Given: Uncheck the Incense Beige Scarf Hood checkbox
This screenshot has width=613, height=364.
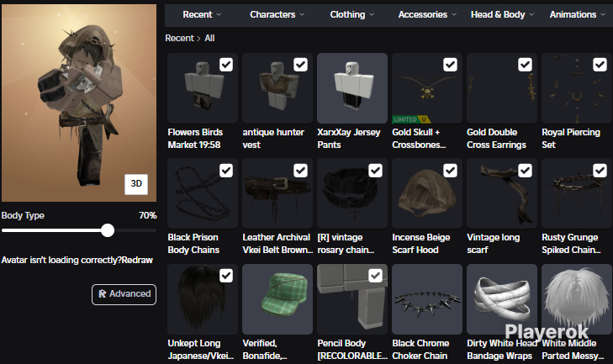Looking at the screenshot, I should [451, 171].
